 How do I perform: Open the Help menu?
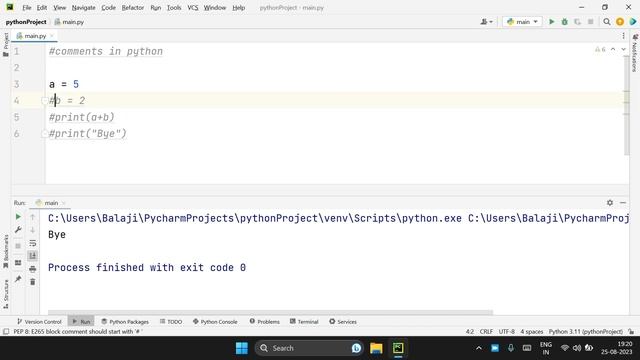click(238, 8)
